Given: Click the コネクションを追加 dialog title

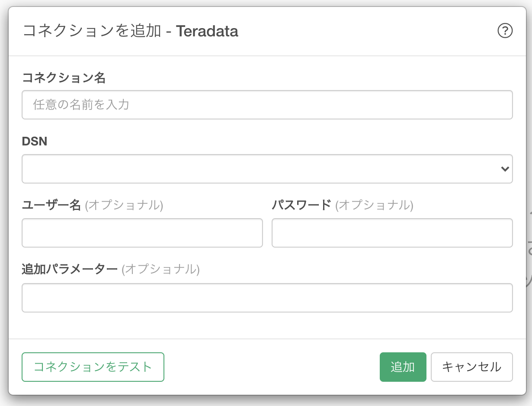Looking at the screenshot, I should point(91,31).
